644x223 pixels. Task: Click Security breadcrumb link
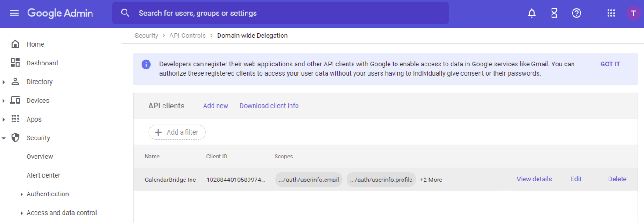pos(146,36)
